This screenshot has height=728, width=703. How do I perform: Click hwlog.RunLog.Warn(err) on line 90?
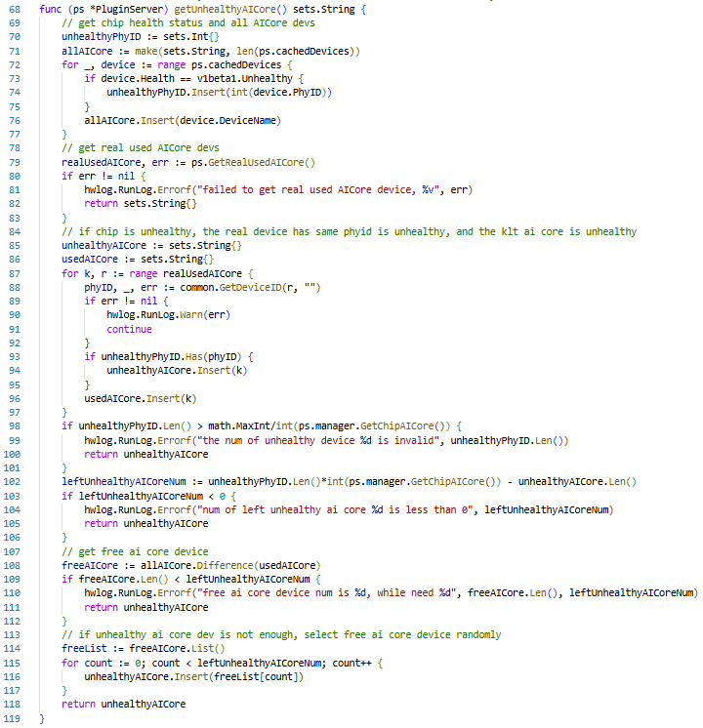click(168, 315)
